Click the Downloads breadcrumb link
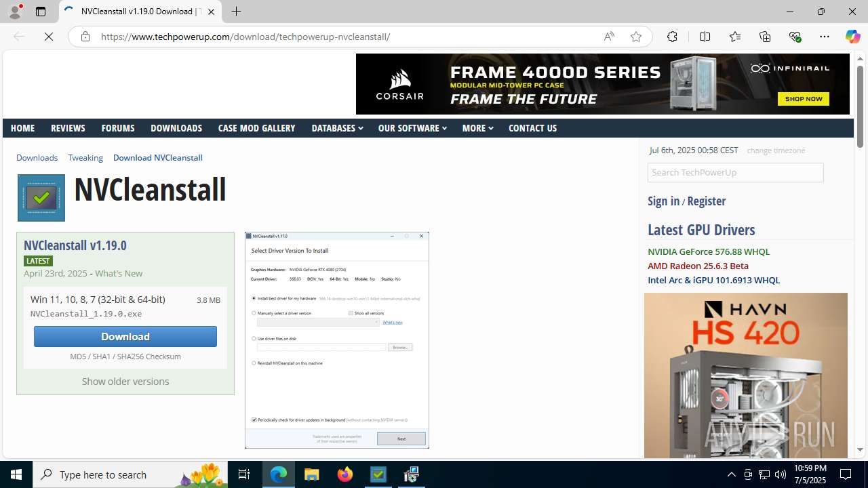 click(37, 157)
